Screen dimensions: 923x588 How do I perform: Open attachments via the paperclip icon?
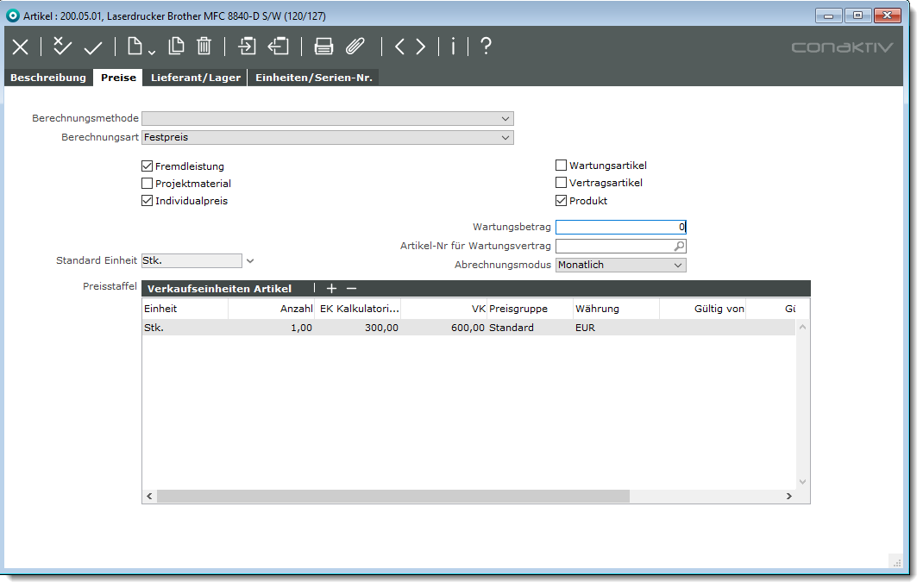(x=355, y=47)
